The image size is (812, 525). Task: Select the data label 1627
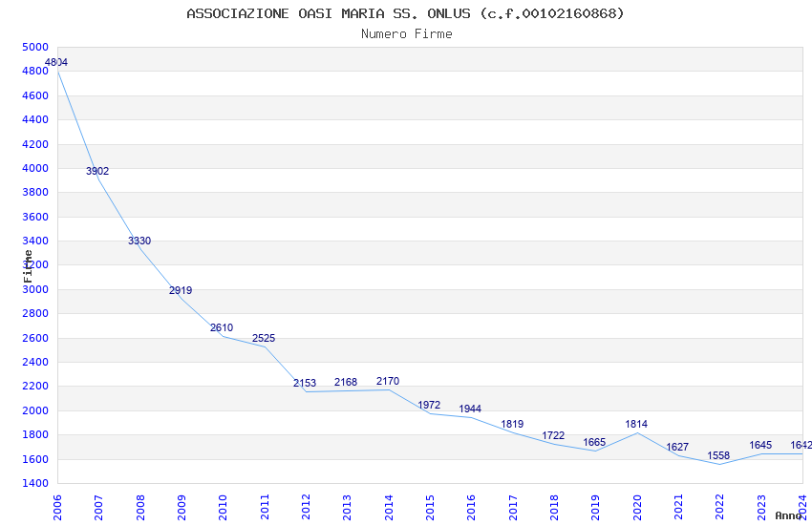pyautogui.click(x=677, y=447)
